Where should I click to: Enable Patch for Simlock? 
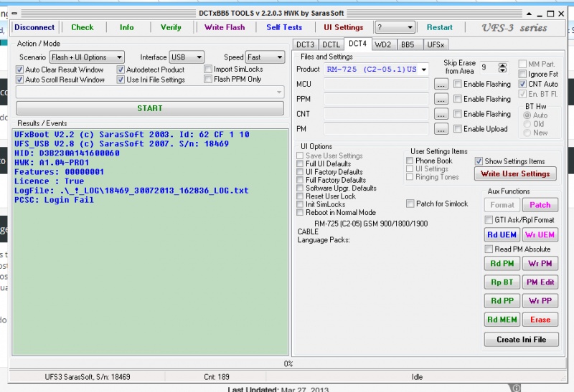click(410, 204)
